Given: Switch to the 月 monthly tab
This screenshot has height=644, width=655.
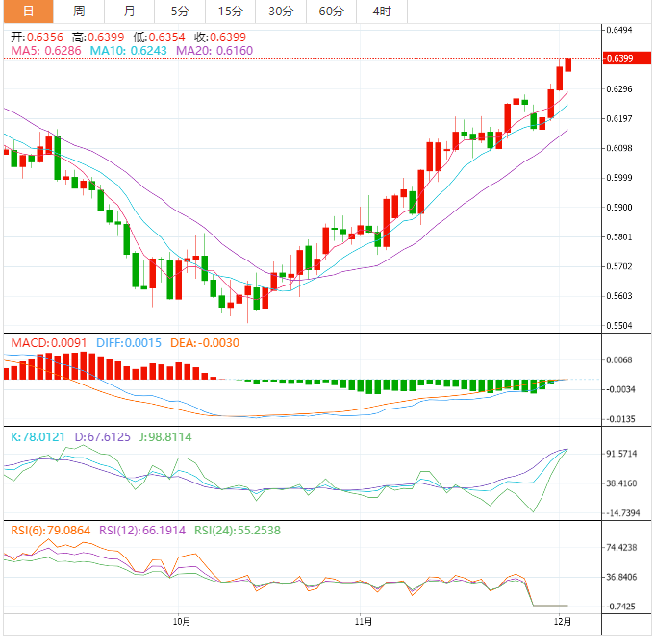Looking at the screenshot, I should click(x=130, y=12).
